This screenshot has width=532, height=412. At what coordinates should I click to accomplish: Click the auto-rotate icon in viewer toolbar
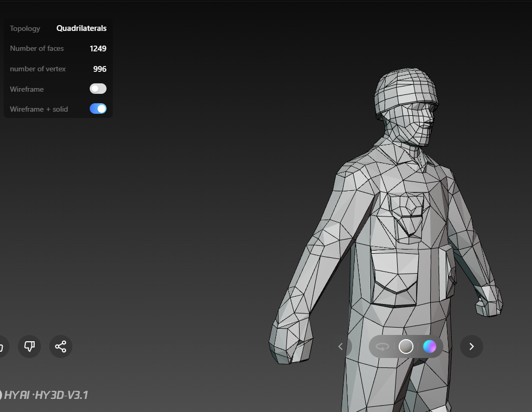click(382, 347)
